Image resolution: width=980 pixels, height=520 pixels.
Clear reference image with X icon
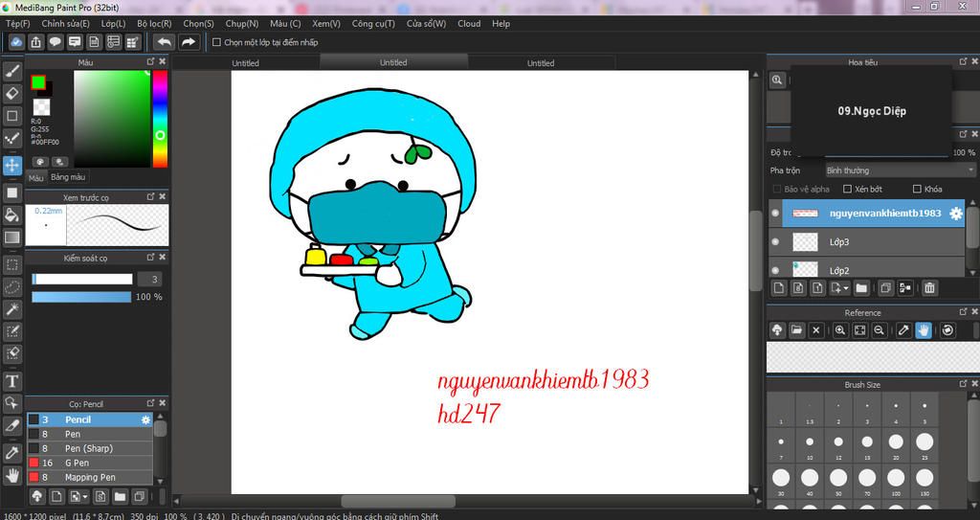tap(815, 329)
